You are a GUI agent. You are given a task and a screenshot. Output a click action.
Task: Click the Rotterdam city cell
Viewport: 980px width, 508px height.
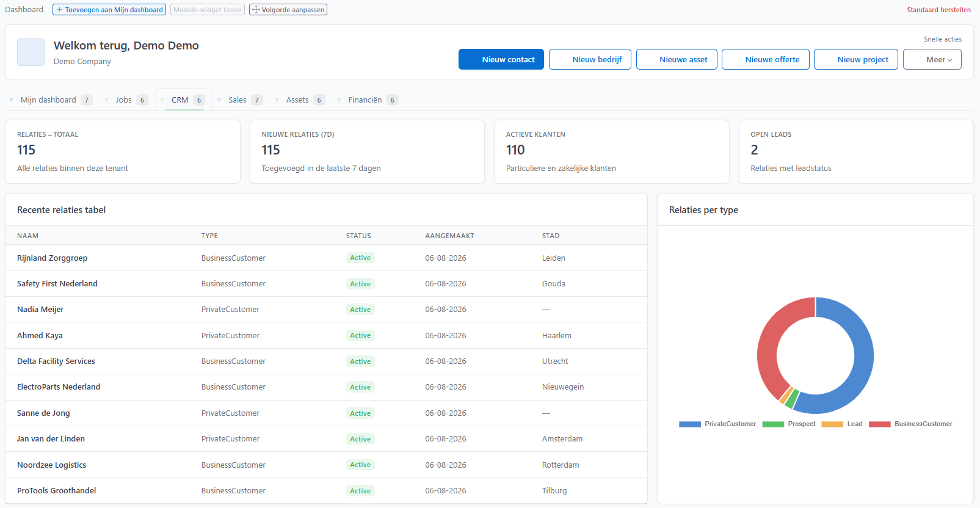[561, 465]
